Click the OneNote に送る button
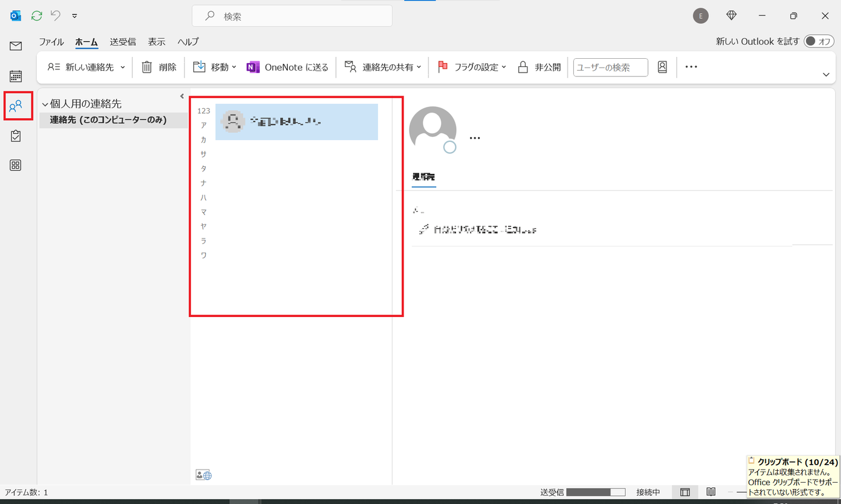Screen dimensions: 841x504 coord(288,67)
